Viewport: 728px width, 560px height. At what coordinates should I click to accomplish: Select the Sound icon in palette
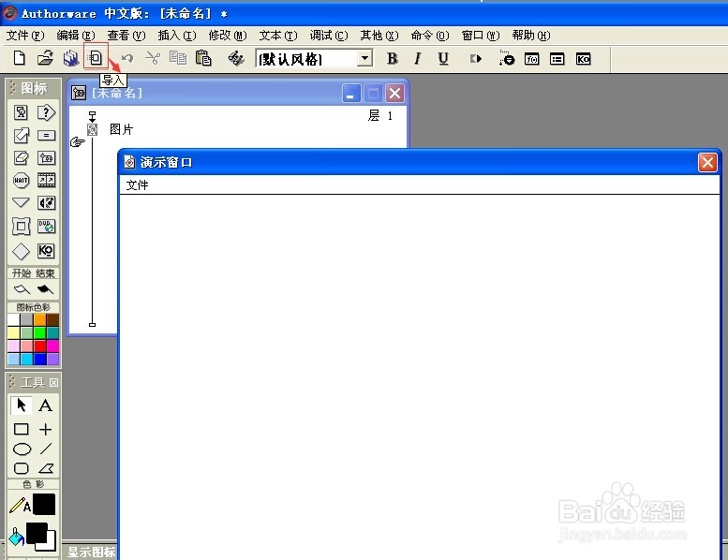tap(46, 203)
